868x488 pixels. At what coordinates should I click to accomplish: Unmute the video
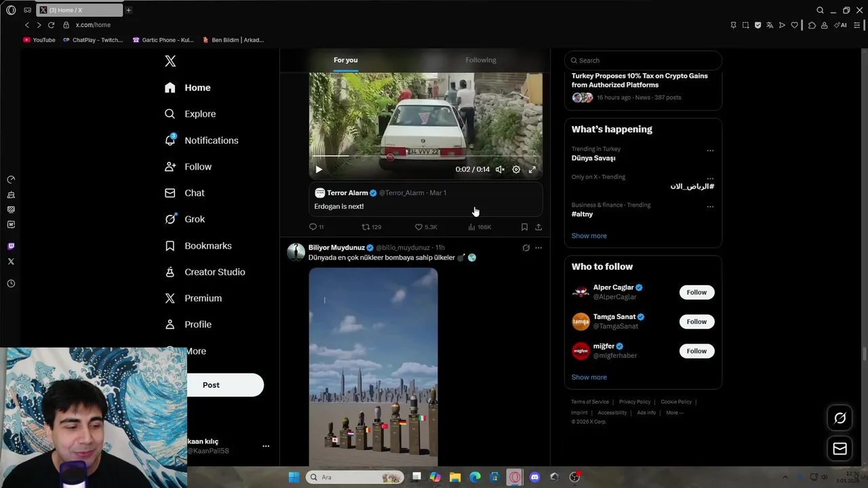pos(500,169)
